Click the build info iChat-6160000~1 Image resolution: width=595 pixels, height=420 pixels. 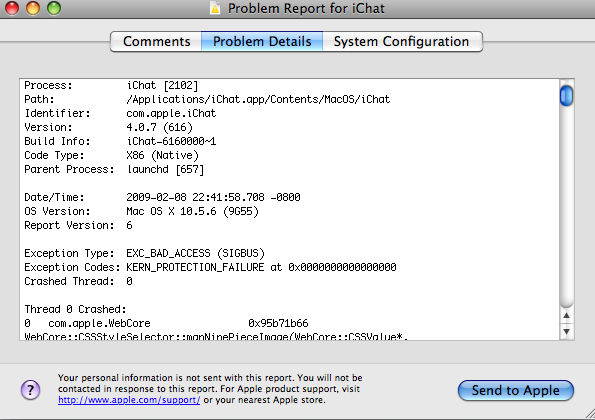click(171, 142)
